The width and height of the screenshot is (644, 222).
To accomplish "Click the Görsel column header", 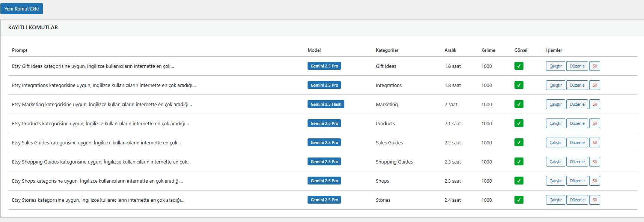I will click(521, 50).
